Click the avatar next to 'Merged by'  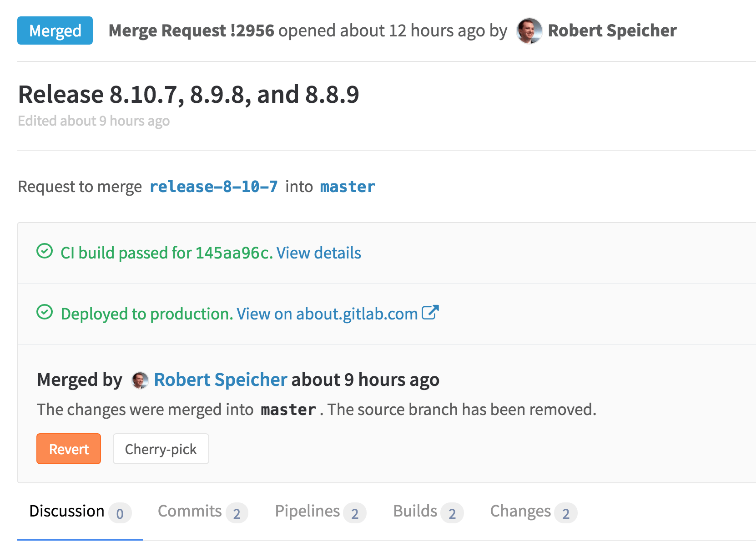point(140,380)
